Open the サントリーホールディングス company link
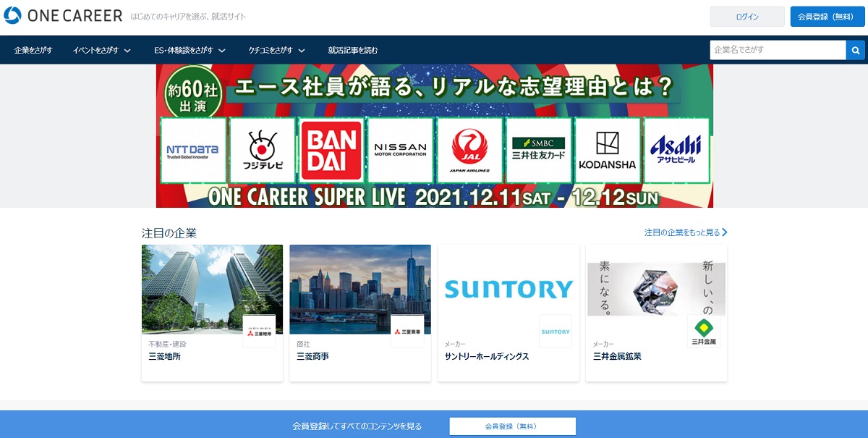 coord(487,356)
